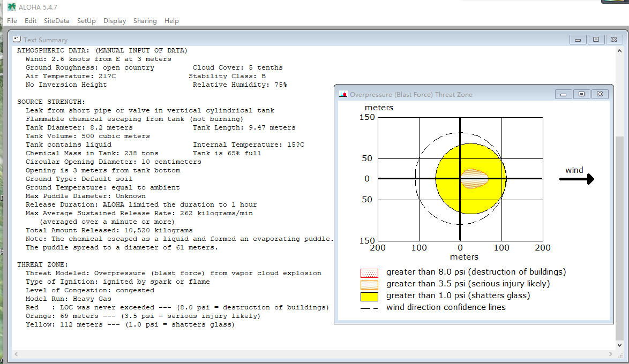The height and width of the screenshot is (364, 629).
Task: Click 'Tank Length: 9.47 meters' text
Action: coord(244,127)
